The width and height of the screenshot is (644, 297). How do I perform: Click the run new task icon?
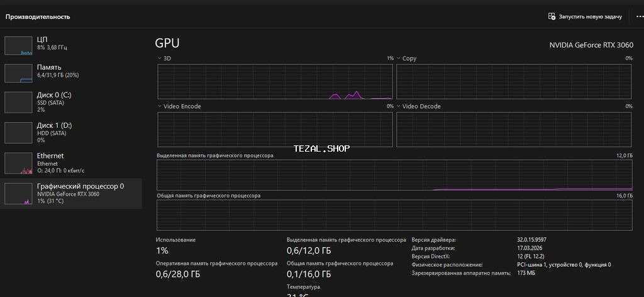point(552,16)
